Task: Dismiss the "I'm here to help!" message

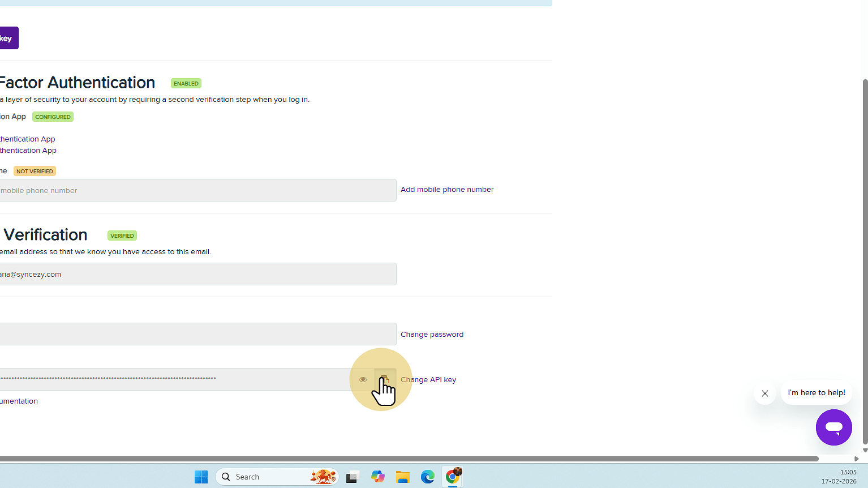Action: [764, 393]
